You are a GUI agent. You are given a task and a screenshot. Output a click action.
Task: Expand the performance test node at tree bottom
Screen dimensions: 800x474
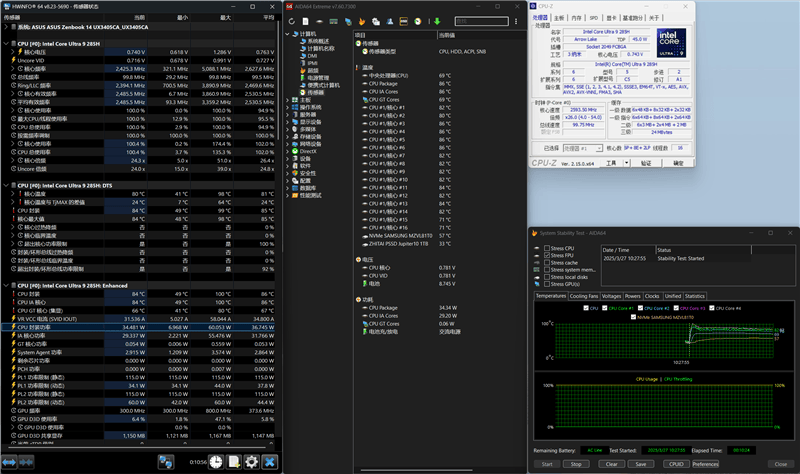point(287,195)
